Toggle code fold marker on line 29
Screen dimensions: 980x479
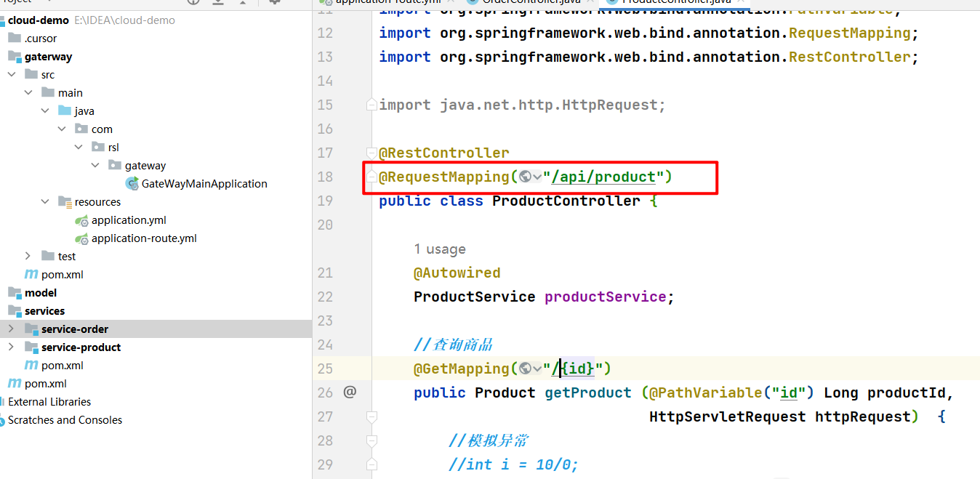coord(372,464)
